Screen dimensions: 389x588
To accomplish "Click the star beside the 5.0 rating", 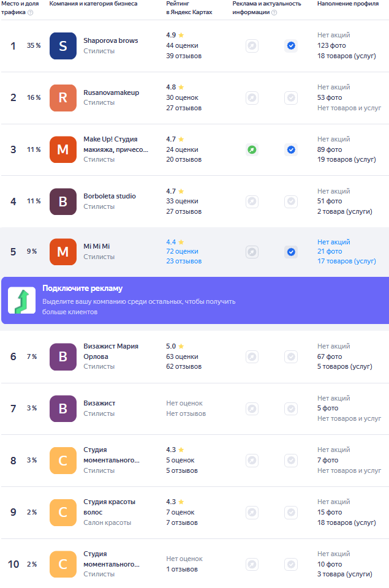I will (x=181, y=346).
